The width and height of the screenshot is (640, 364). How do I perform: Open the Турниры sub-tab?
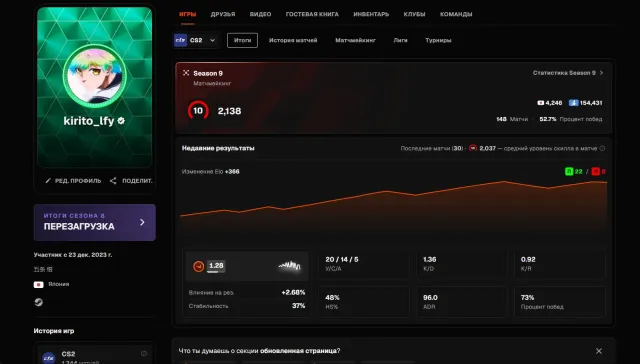(438, 40)
